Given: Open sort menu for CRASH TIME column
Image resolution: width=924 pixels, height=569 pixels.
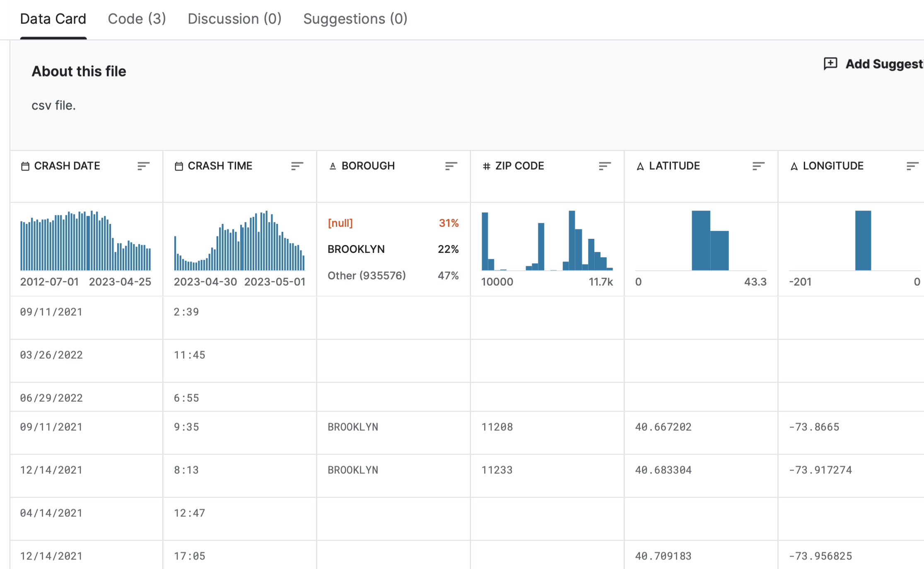Looking at the screenshot, I should (297, 166).
